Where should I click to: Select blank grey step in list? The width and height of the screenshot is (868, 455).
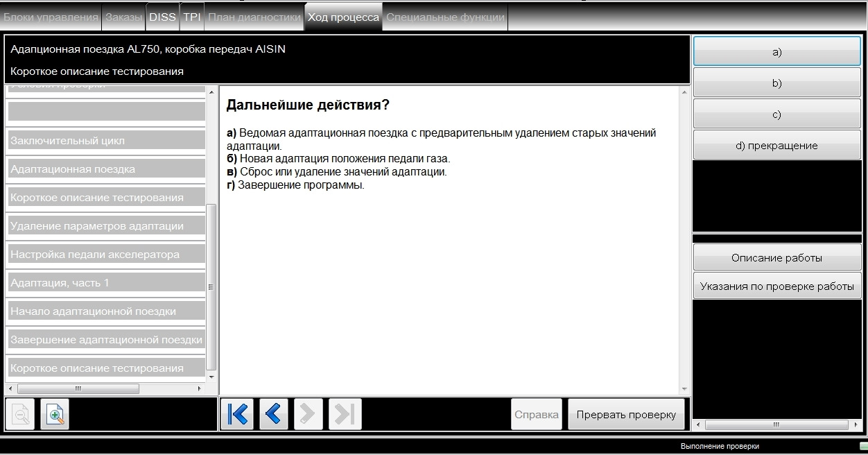pos(106,111)
